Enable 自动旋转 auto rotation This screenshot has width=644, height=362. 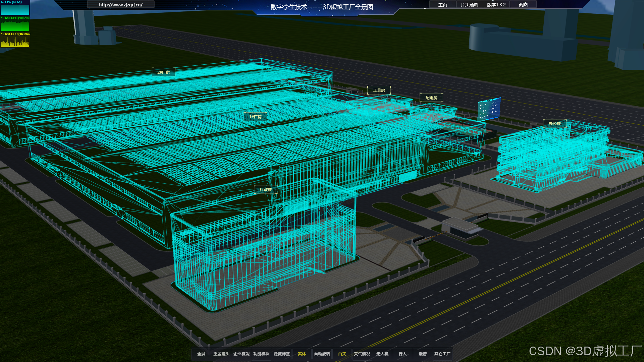[322, 354]
